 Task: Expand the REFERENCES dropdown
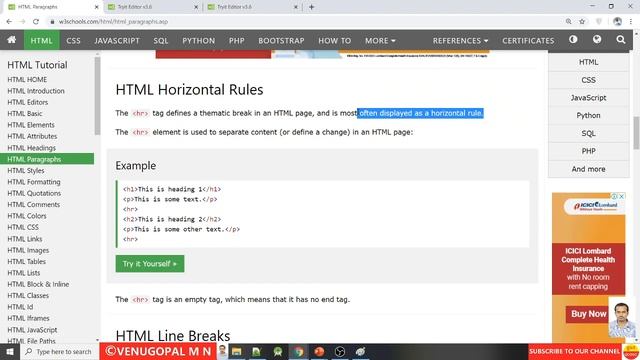[x=460, y=40]
